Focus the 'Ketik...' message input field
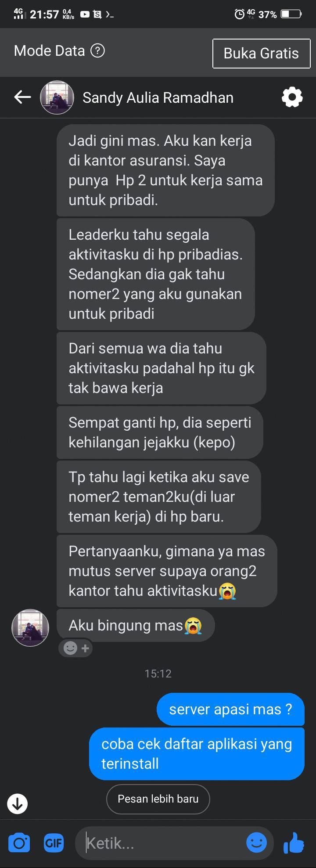316x868 pixels. tap(162, 843)
